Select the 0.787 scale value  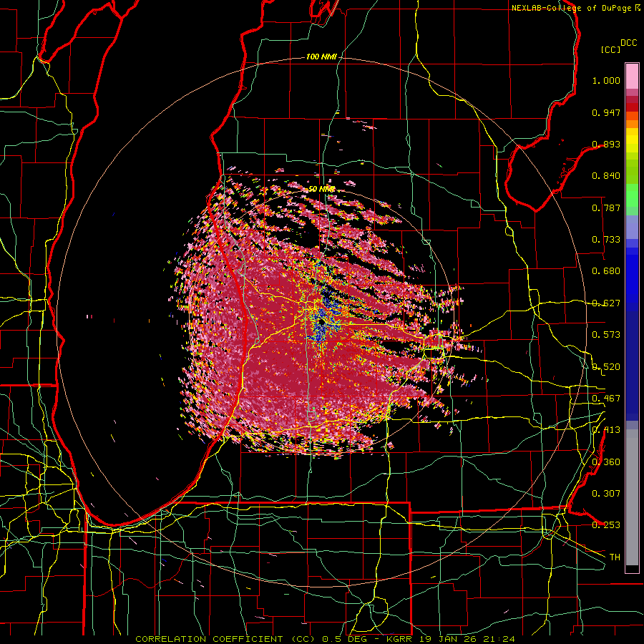click(606, 208)
